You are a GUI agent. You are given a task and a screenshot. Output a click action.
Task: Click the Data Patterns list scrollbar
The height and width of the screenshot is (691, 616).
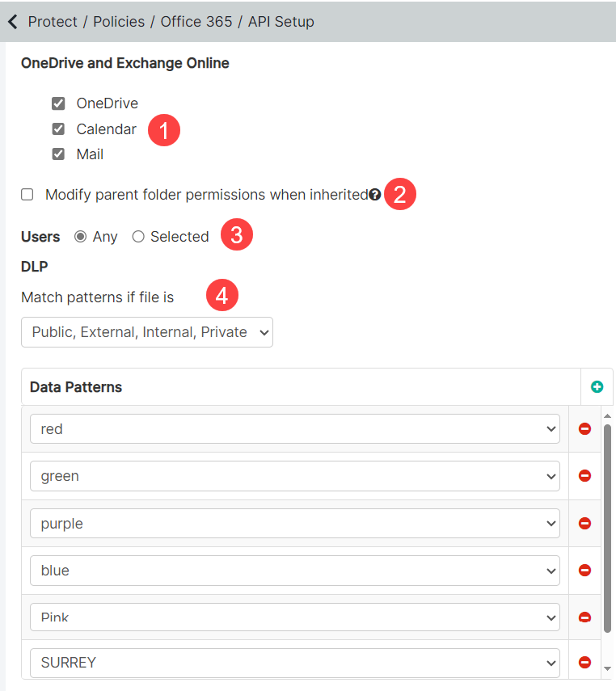pos(607,528)
